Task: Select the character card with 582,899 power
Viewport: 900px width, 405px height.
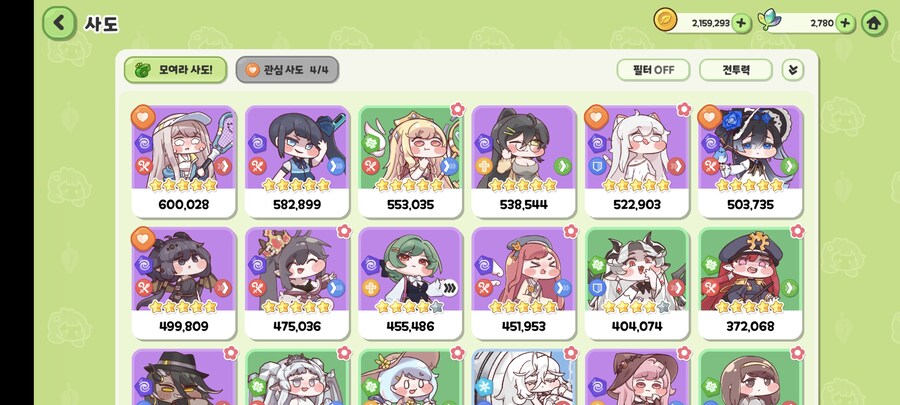Action: [x=297, y=161]
